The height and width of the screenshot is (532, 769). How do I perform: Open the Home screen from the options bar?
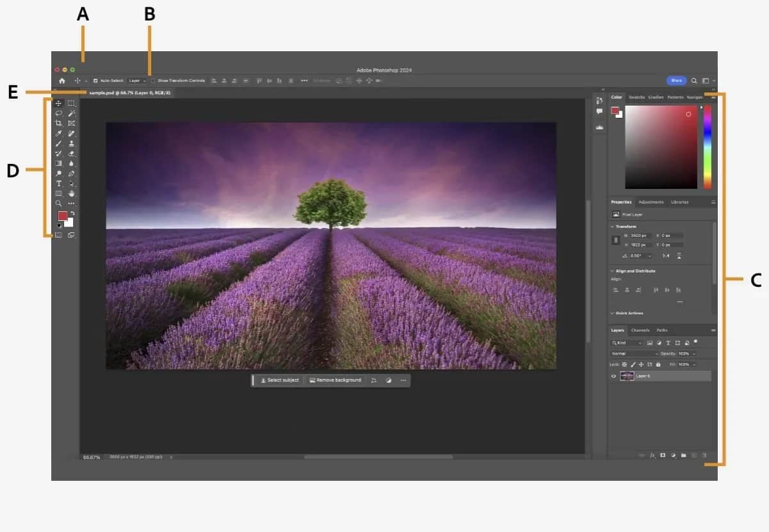pos(63,81)
